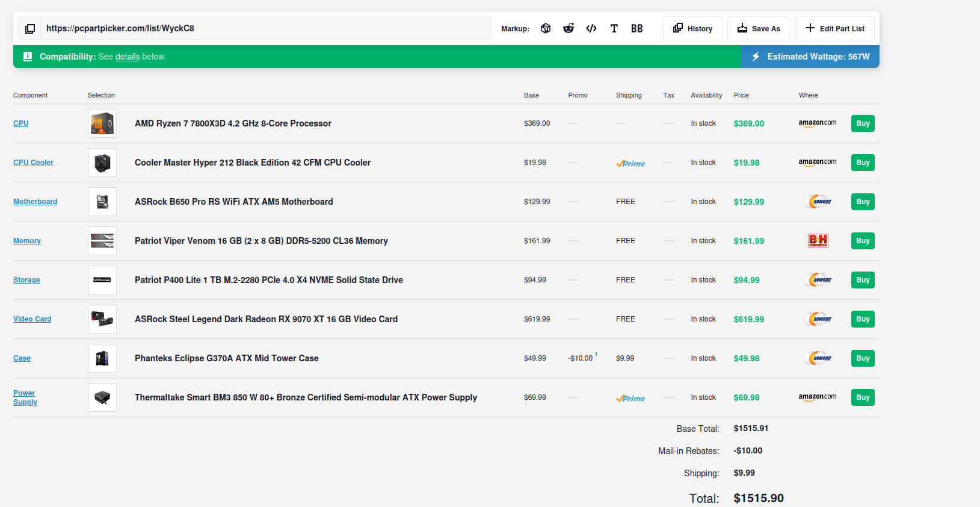Select the HTML code markup icon
The height and width of the screenshot is (507, 980).
point(591,28)
